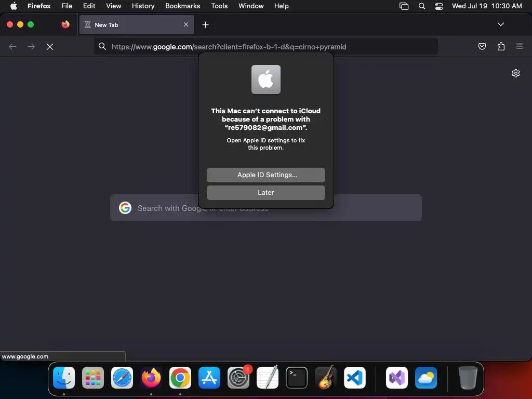Viewport: 532px width, 399px height.
Task: Save page to Pocket icon
Action: [x=482, y=46]
